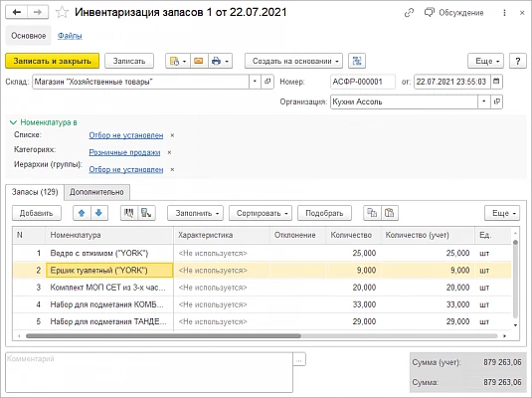Viewport: 532px width, 398px height.
Task: Move row up with blue up arrow
Action: pos(82,213)
